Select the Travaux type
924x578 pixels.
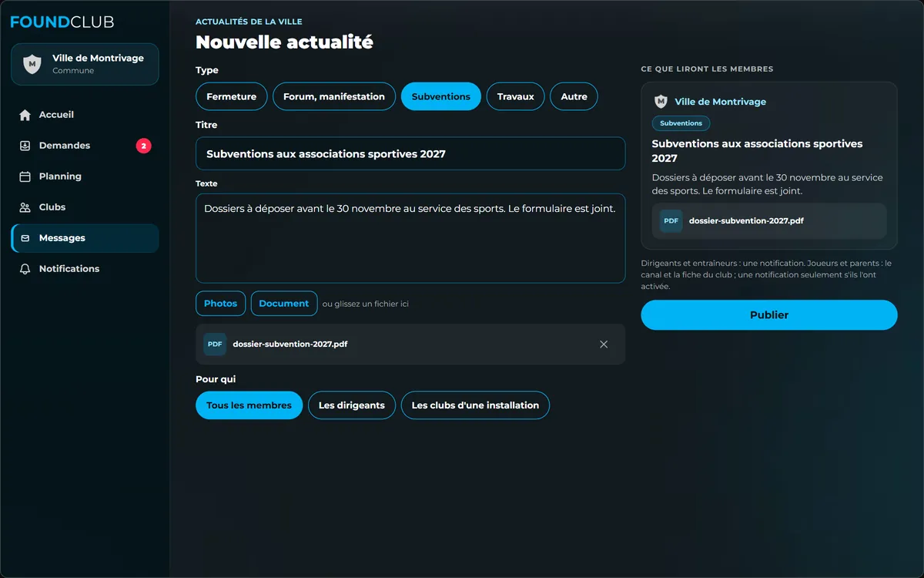pos(516,96)
